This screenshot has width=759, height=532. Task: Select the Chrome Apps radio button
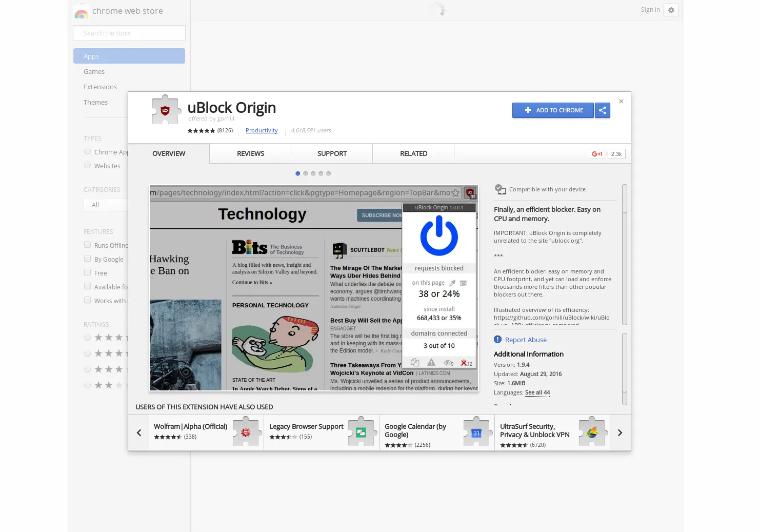click(87, 152)
